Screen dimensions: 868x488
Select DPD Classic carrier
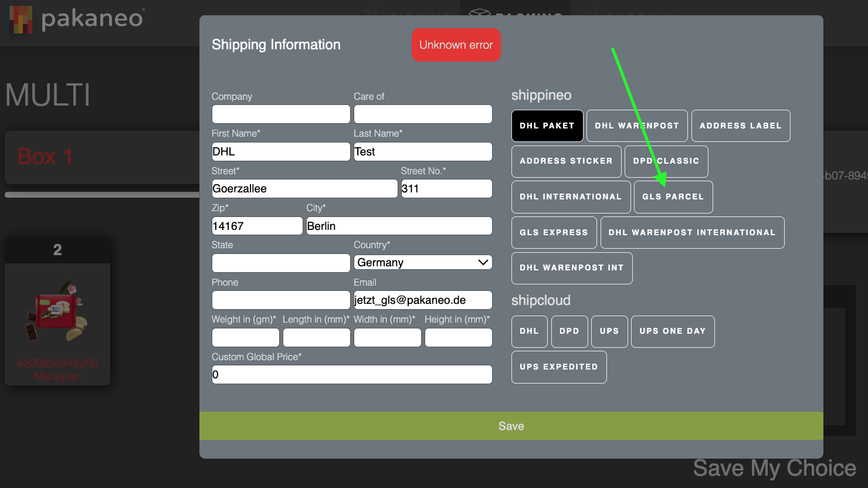point(666,161)
